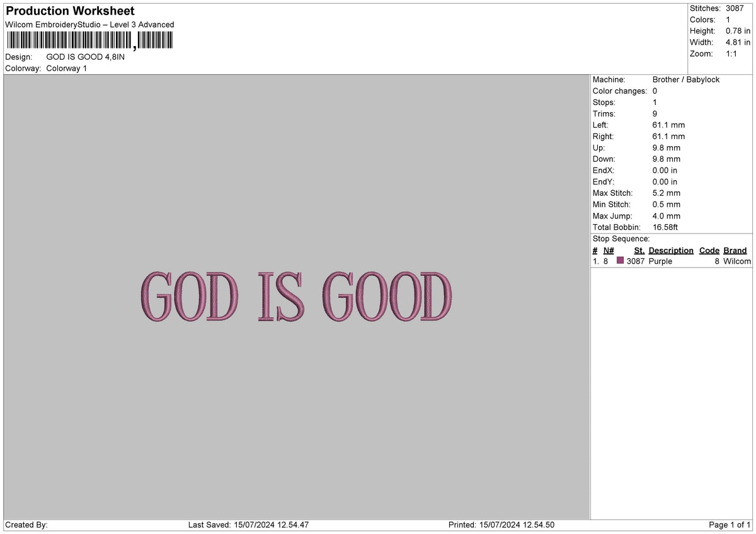Click the Stop Sequence section heading
This screenshot has width=756, height=534.
pyautogui.click(x=621, y=239)
